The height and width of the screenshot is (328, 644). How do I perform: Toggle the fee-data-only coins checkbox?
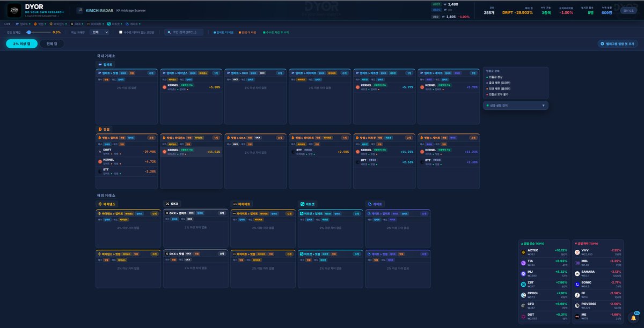[121, 32]
